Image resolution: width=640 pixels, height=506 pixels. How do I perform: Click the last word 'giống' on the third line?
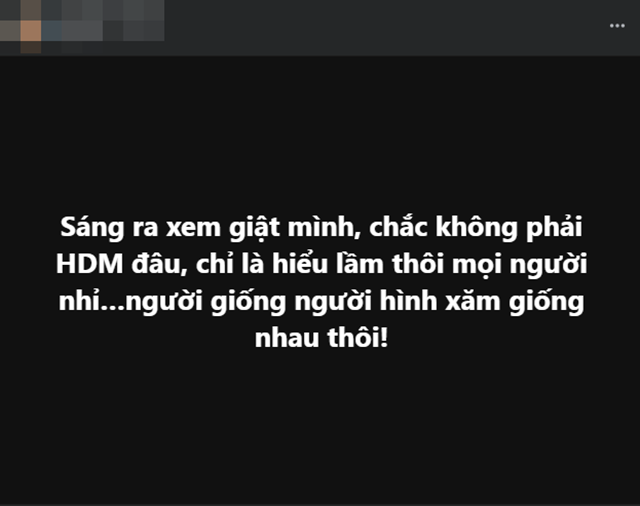[546, 302]
